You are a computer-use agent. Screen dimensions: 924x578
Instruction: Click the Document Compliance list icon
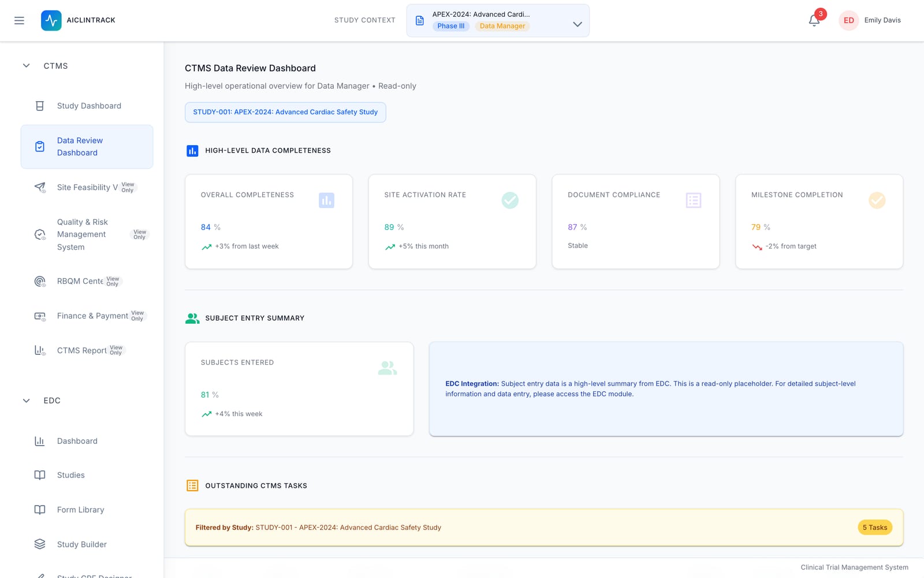click(x=694, y=201)
